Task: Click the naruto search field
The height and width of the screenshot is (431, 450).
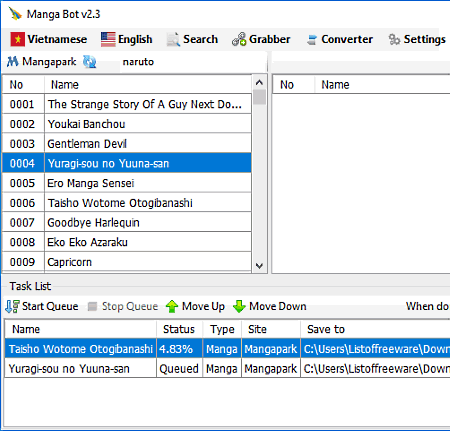Action: (193, 62)
